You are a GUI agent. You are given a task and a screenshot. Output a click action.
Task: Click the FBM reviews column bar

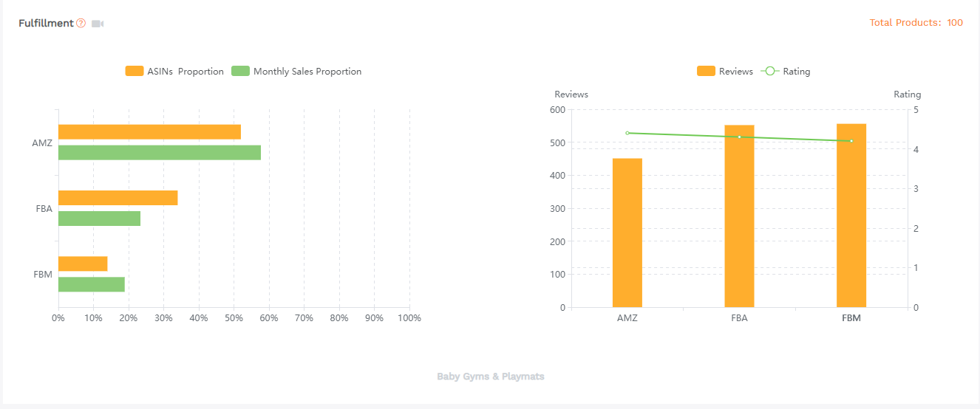tap(851, 216)
